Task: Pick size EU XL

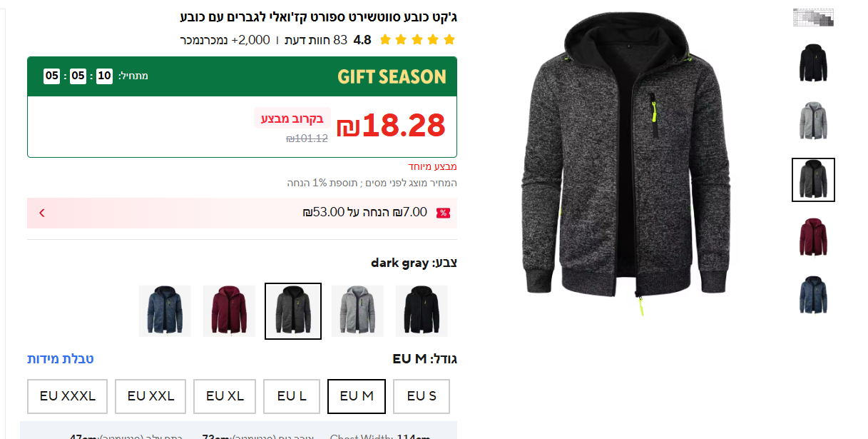Action: (225, 396)
